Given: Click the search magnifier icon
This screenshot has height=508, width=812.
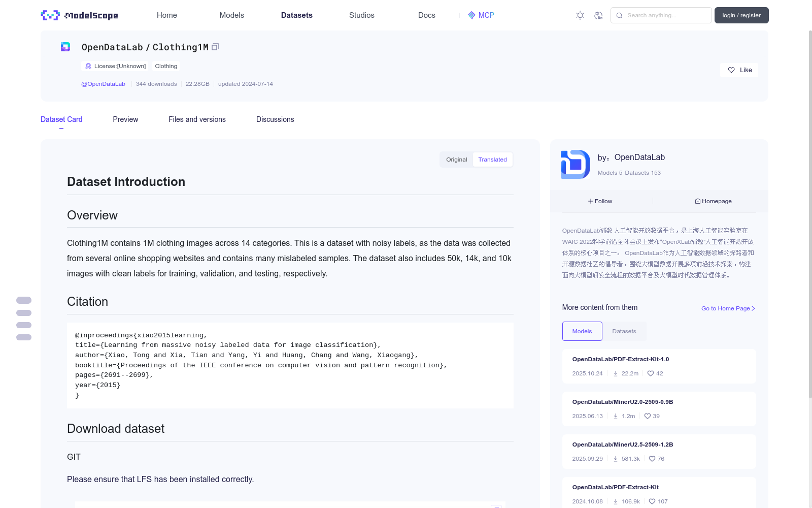Looking at the screenshot, I should (619, 15).
